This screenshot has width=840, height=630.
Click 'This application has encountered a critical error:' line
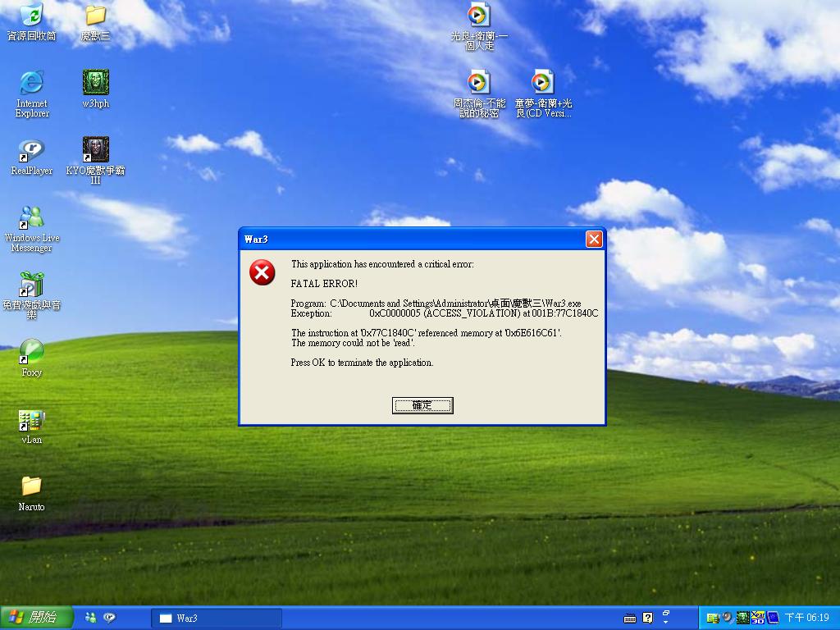pos(382,264)
